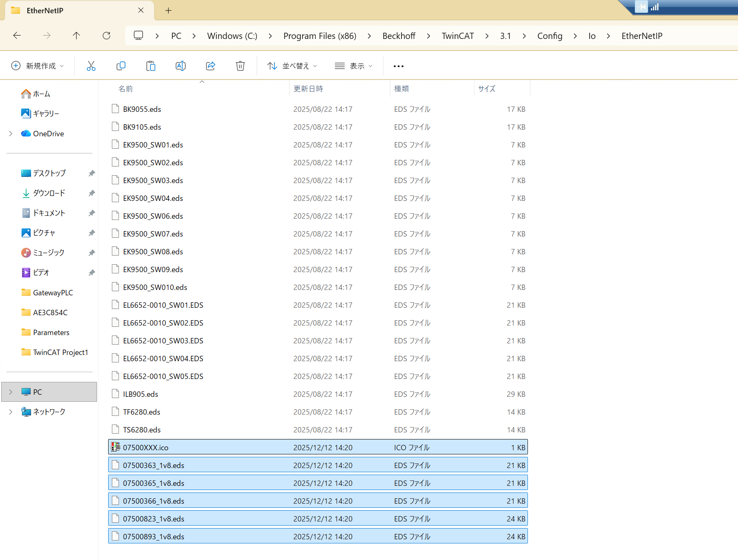Click the Delete trash can icon
The width and height of the screenshot is (738, 560).
(240, 66)
